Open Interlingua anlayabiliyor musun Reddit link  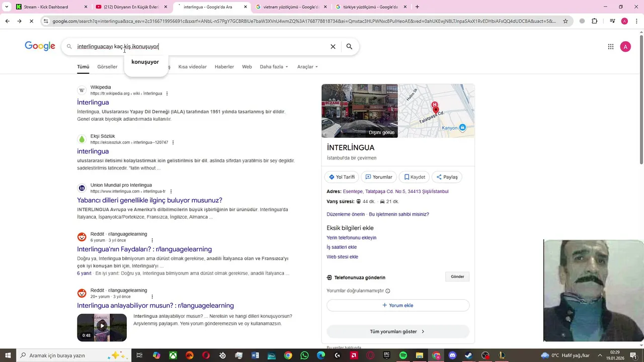(x=155, y=305)
